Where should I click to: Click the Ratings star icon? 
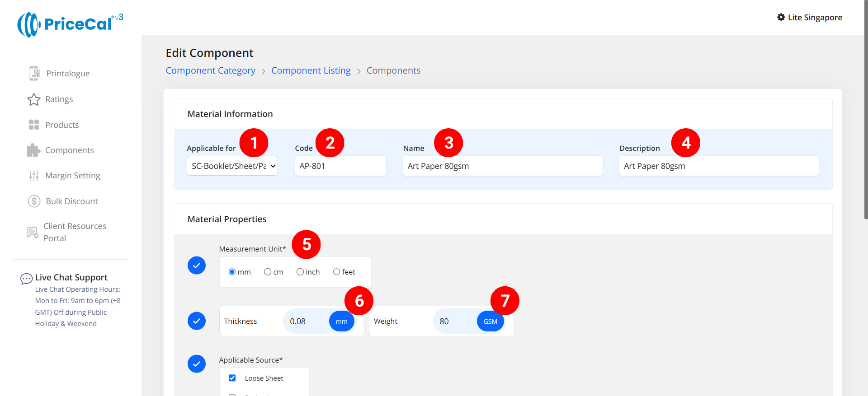[x=34, y=99]
